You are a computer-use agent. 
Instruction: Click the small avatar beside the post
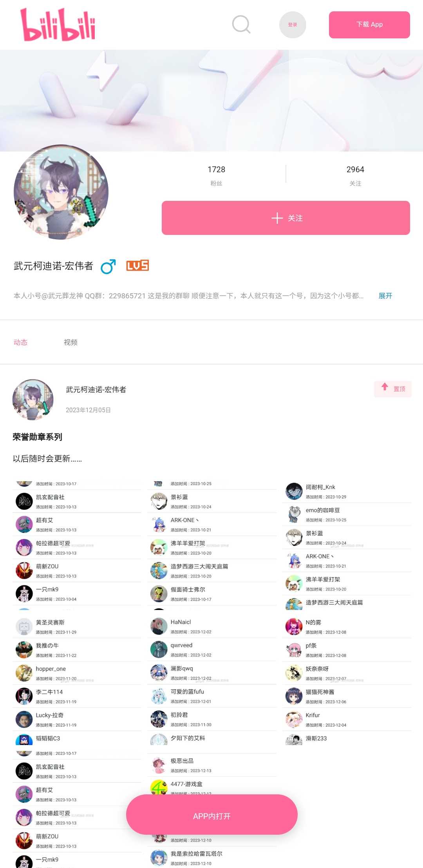(33, 399)
